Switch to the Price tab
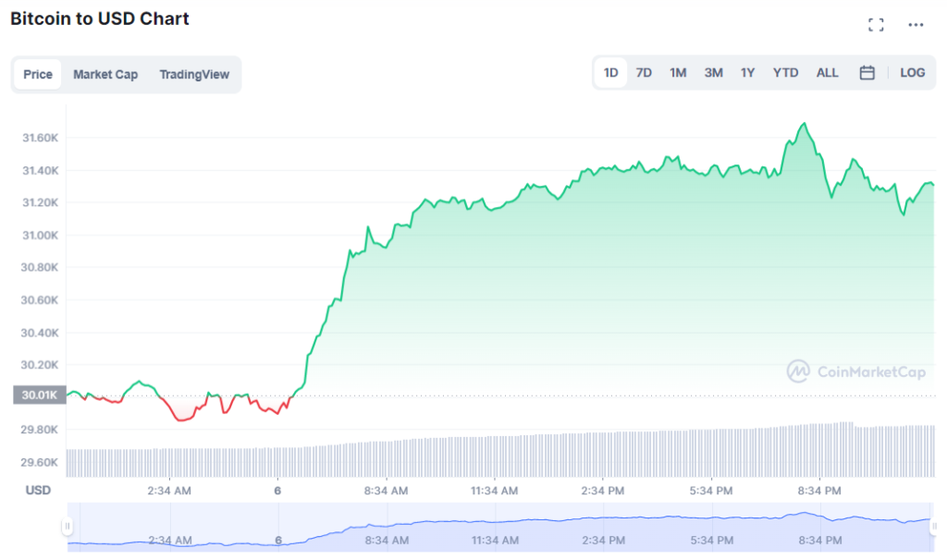 pyautogui.click(x=38, y=75)
